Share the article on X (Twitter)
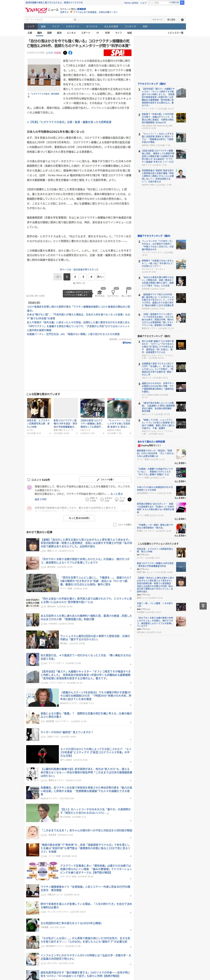Viewport: 210px width, 980px height. (x=65, y=53)
